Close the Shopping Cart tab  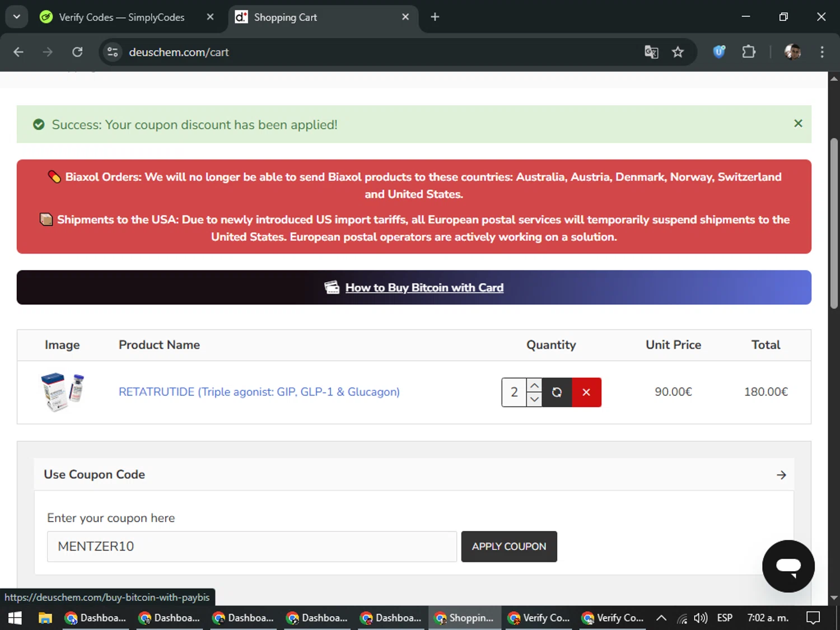[x=405, y=17]
